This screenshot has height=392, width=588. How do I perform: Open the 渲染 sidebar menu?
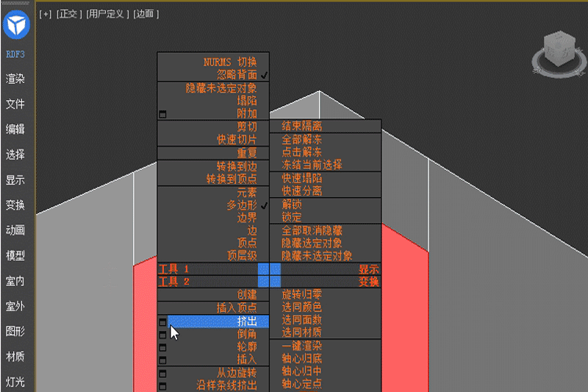click(x=15, y=79)
